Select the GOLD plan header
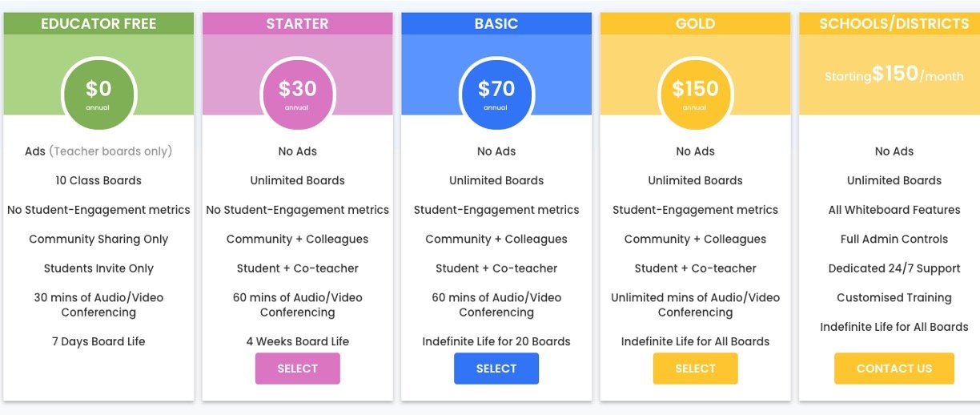The height and width of the screenshot is (415, 980). 695,24
